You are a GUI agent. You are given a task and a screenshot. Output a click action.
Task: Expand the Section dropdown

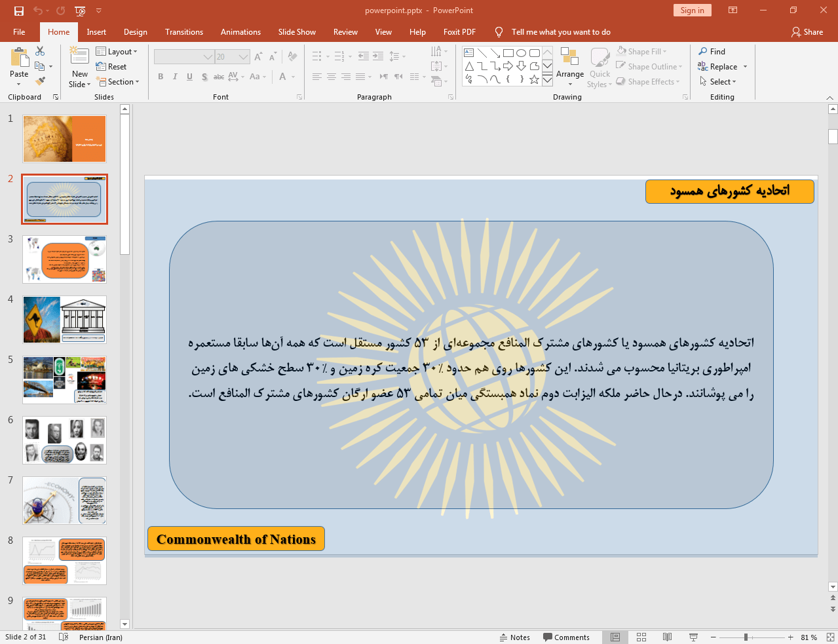[x=118, y=82]
